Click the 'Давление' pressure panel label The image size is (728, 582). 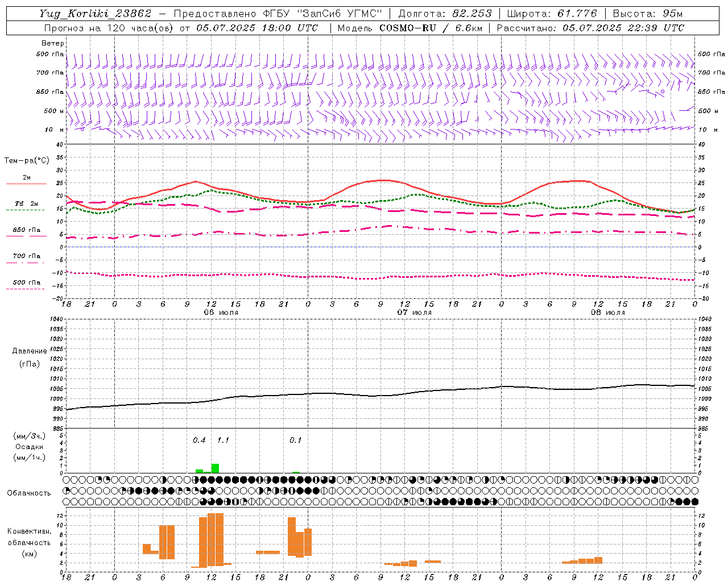[29, 351]
